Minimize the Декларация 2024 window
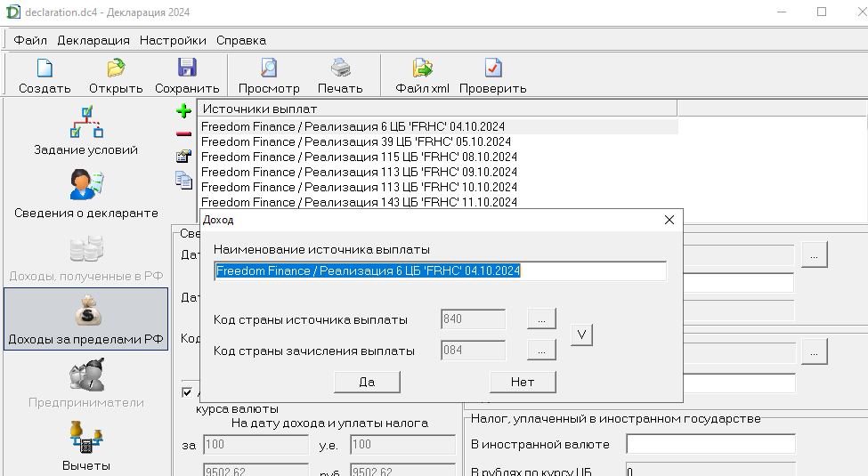Screen dimensions: 868x476 coord(782,12)
